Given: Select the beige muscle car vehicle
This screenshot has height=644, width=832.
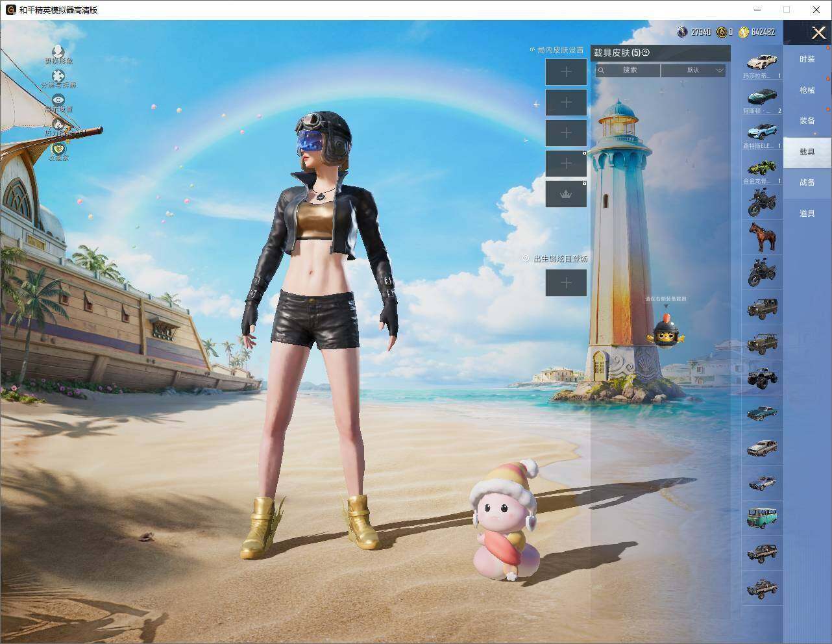Looking at the screenshot, I should coord(762,448).
